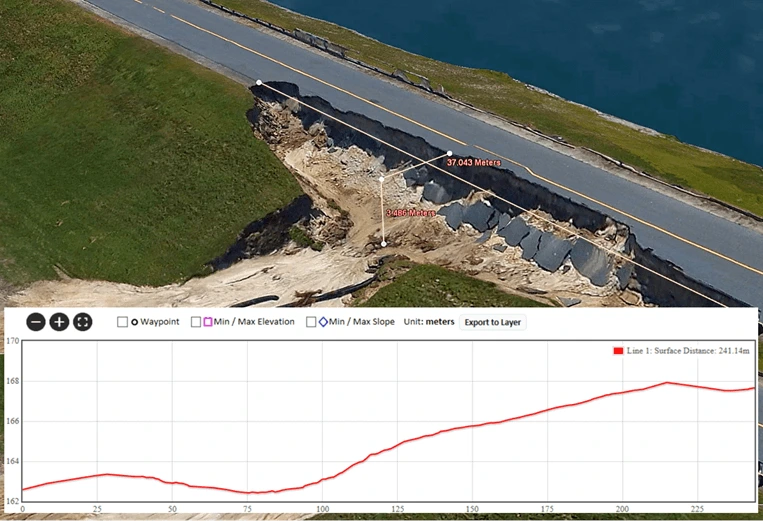Zoom in the elevation profile chart
This screenshot has height=521, width=763.
(59, 322)
